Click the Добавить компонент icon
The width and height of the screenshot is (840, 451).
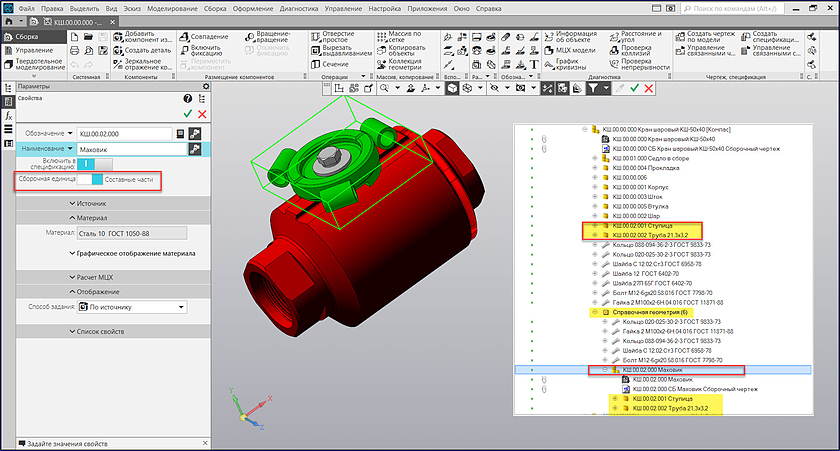[118, 37]
